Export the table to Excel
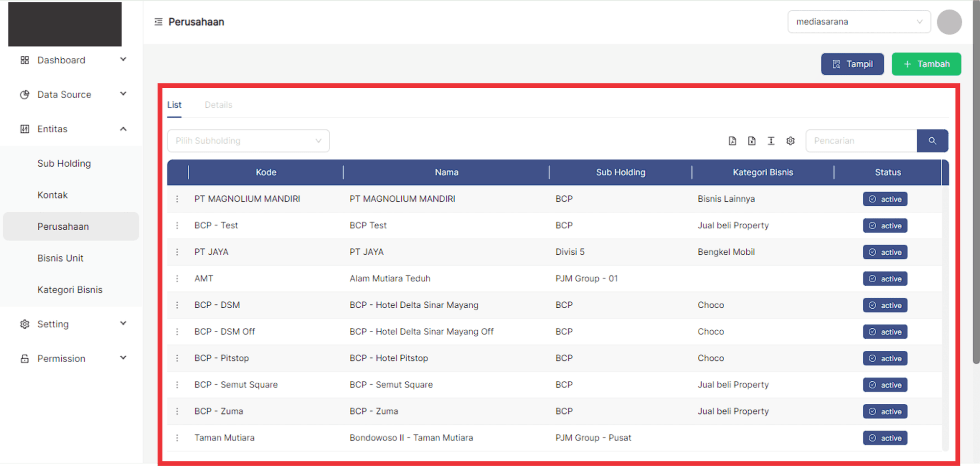Screen dimensions: 980x466 click(x=752, y=141)
